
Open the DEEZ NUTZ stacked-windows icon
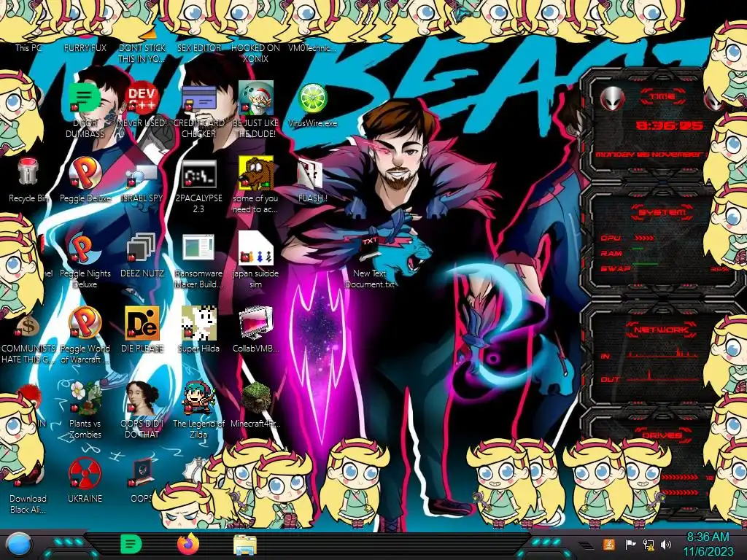(142, 249)
